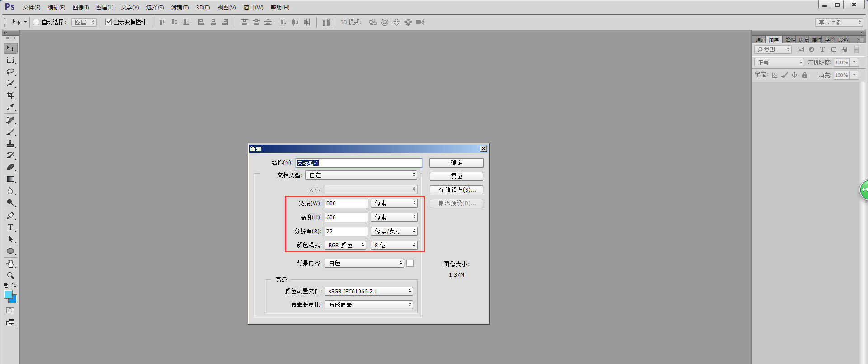Open the 颜色配置文件 sRGB dropdown
Image resolution: width=868 pixels, height=364 pixels.
(x=368, y=291)
